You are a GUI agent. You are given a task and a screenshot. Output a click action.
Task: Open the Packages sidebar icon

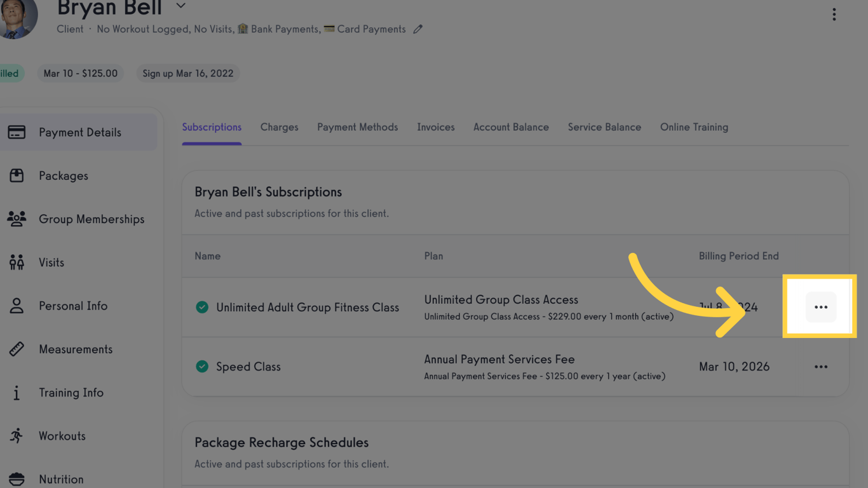[17, 176]
